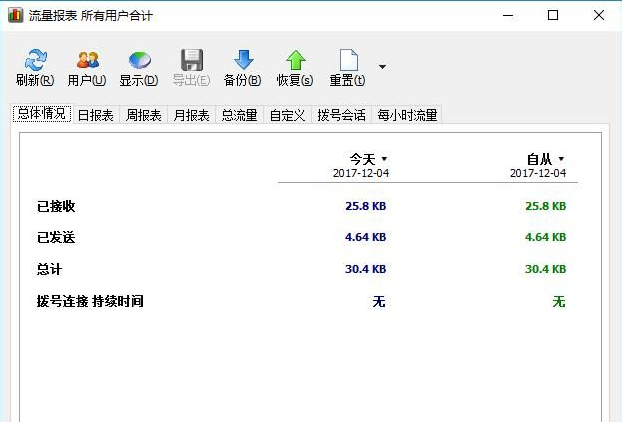Expand the toolbar overflow arrow next to 重置
The height and width of the screenshot is (422, 622).
[382, 67]
